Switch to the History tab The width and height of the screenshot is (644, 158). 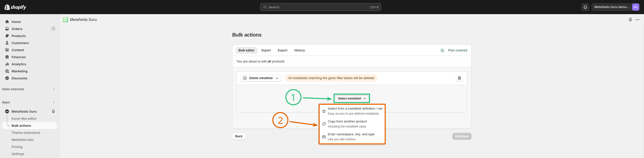[299, 50]
